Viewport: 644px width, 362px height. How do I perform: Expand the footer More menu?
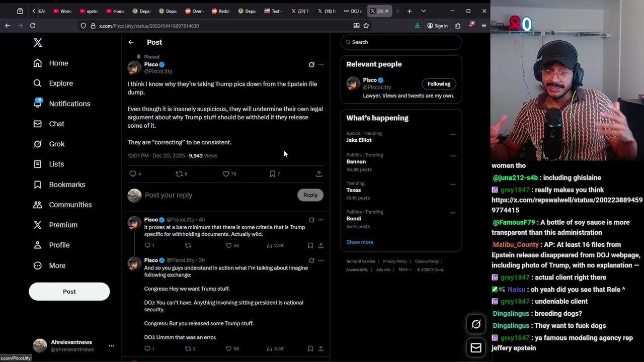tap(405, 269)
